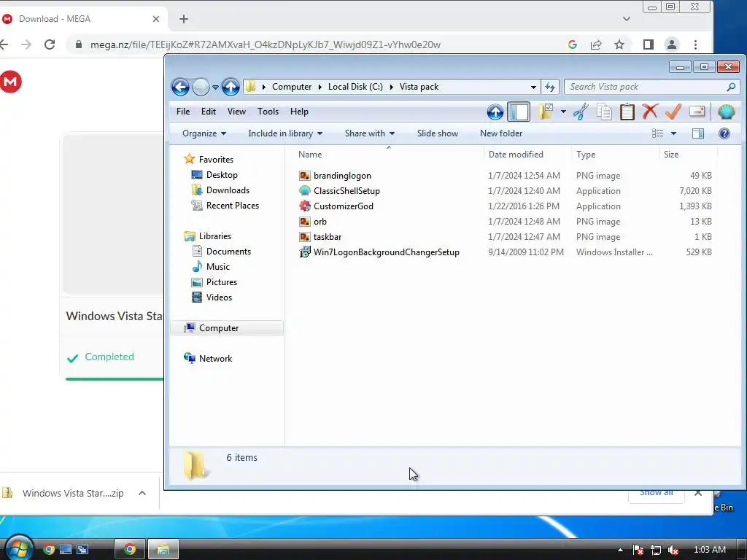Expand the Include in library dropdown
Screen dimensions: 747x560
(x=285, y=133)
